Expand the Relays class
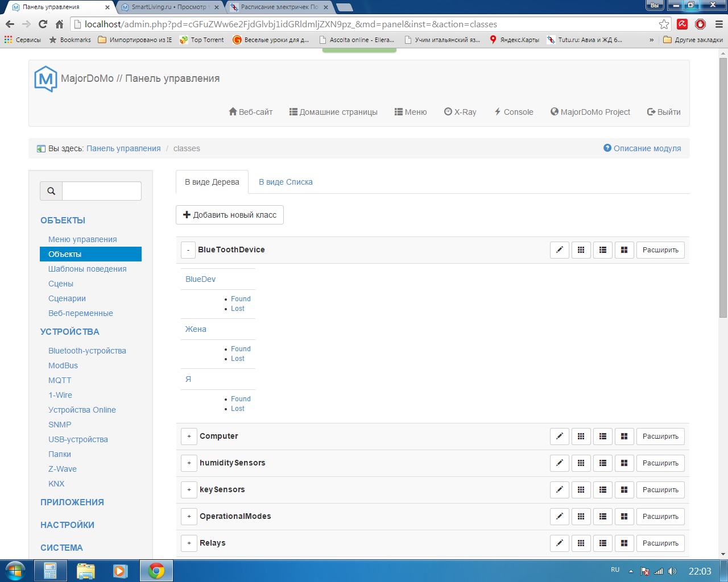The image size is (728, 582). [189, 543]
